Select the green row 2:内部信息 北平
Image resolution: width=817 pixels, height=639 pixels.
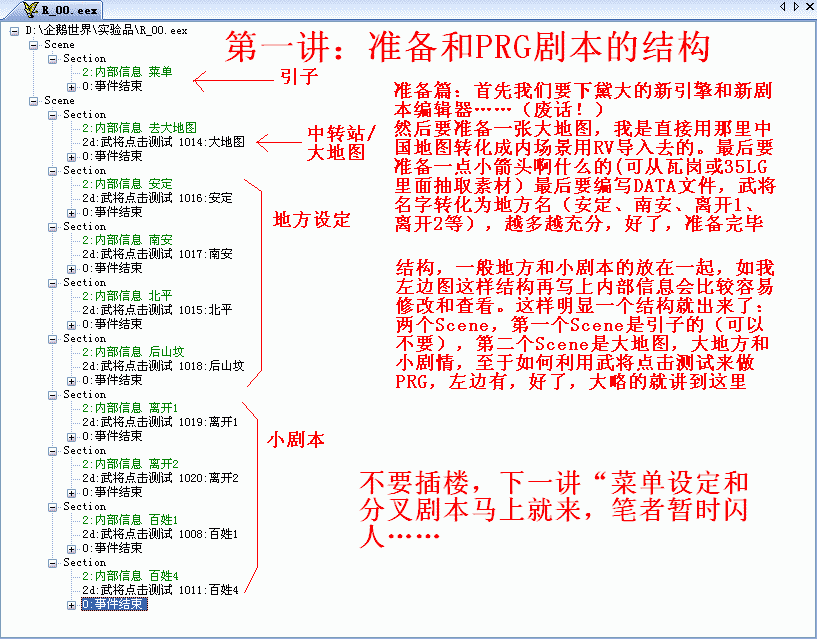[127, 296]
